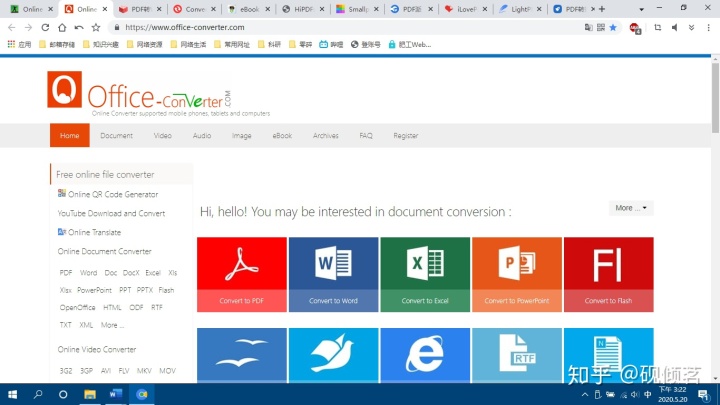The image size is (720, 405).
Task: Bookmark page with star outline icon
Action: (96, 28)
